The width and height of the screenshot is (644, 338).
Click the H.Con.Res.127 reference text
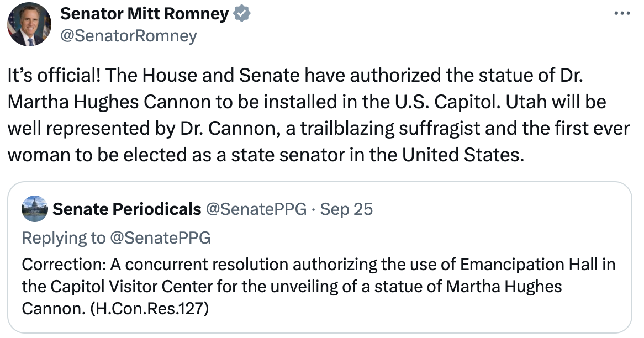[149, 308]
